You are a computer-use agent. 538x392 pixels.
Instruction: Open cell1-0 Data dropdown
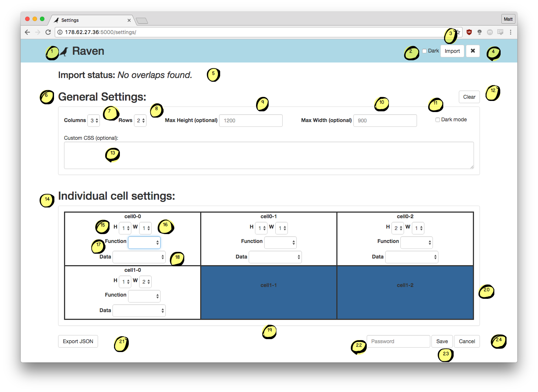click(x=139, y=311)
